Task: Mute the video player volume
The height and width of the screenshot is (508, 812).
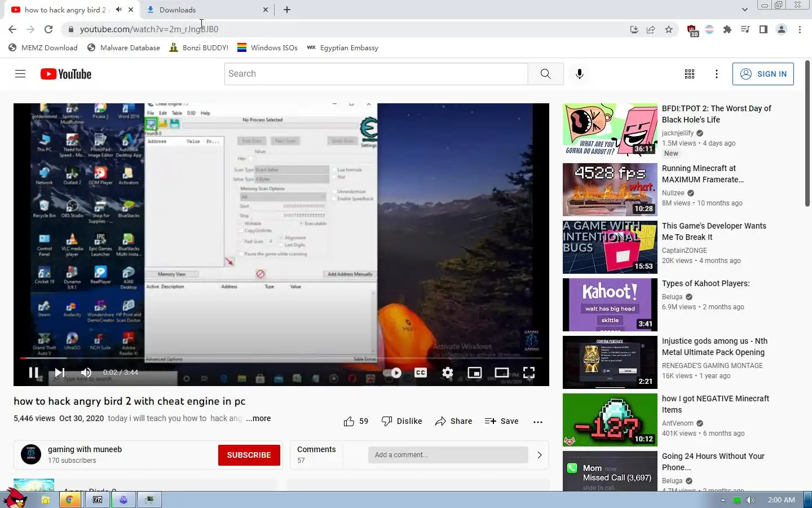Action: pyautogui.click(x=86, y=373)
